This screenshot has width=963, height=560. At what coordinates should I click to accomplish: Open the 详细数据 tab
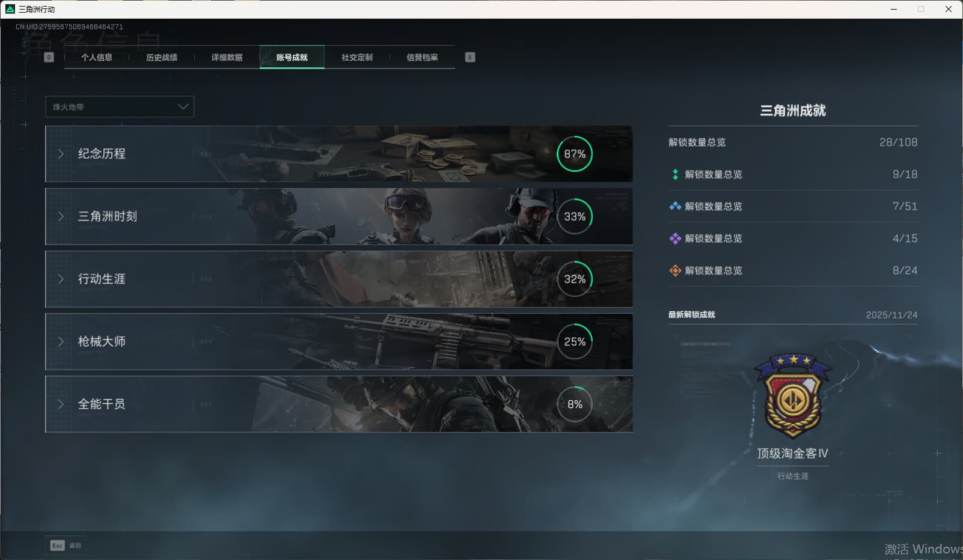click(227, 57)
